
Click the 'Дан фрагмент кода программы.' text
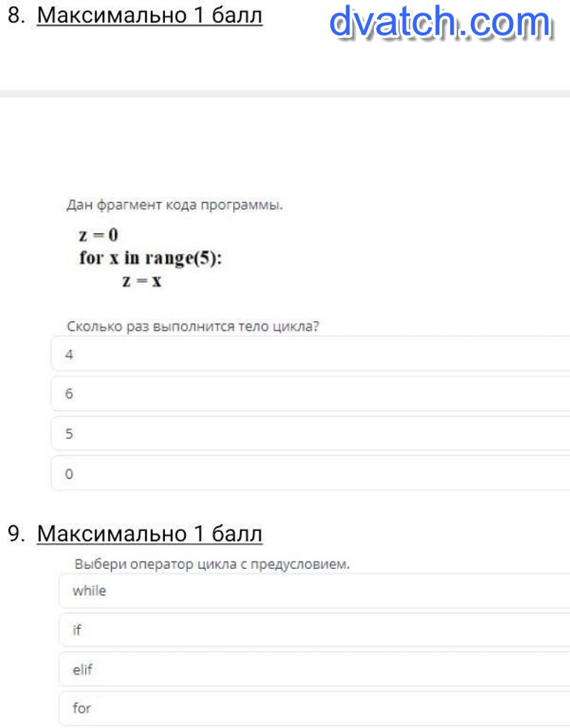(x=175, y=205)
